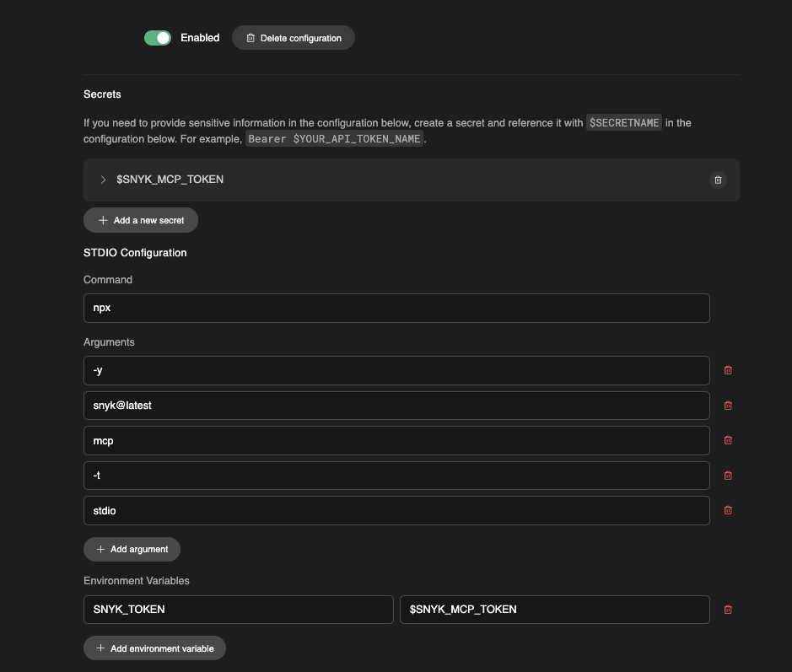Click the STDIO Configuration heading

coord(135,253)
